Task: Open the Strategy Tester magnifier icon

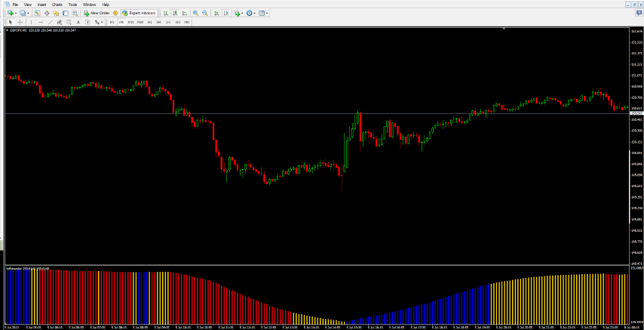Action: [x=75, y=13]
